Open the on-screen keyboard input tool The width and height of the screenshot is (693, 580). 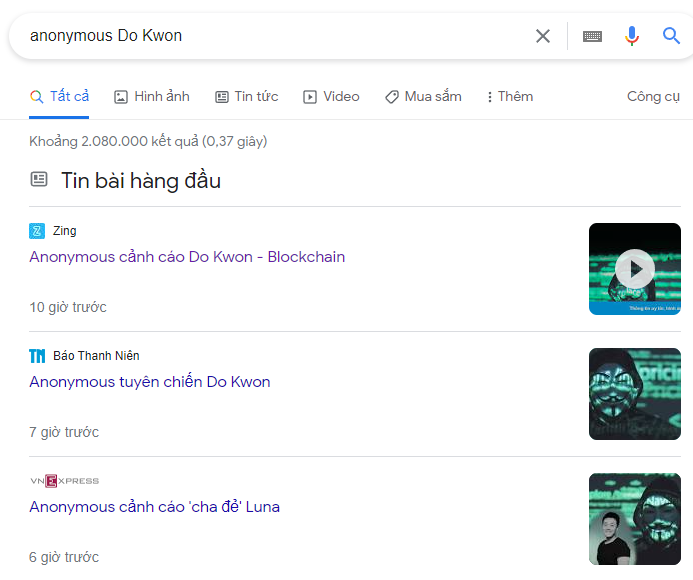coord(592,36)
